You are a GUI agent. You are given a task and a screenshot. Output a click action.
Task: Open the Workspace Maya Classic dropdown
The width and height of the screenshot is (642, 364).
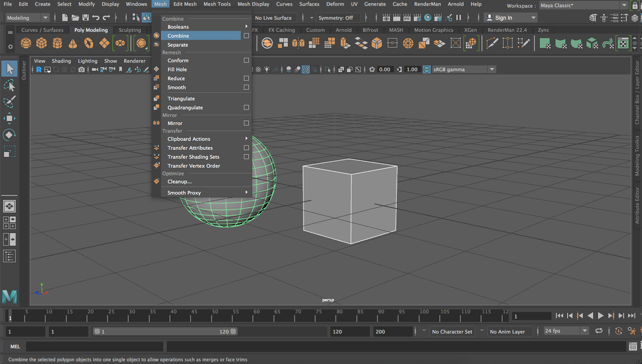583,5
